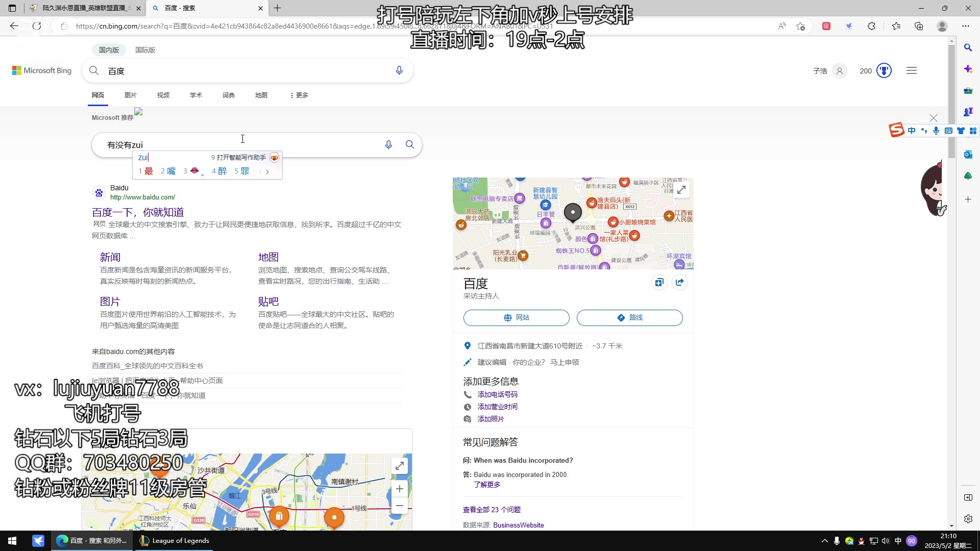The width and height of the screenshot is (980, 551).
Task: Toggle taskbar IME 中 indicator
Action: coord(898,541)
